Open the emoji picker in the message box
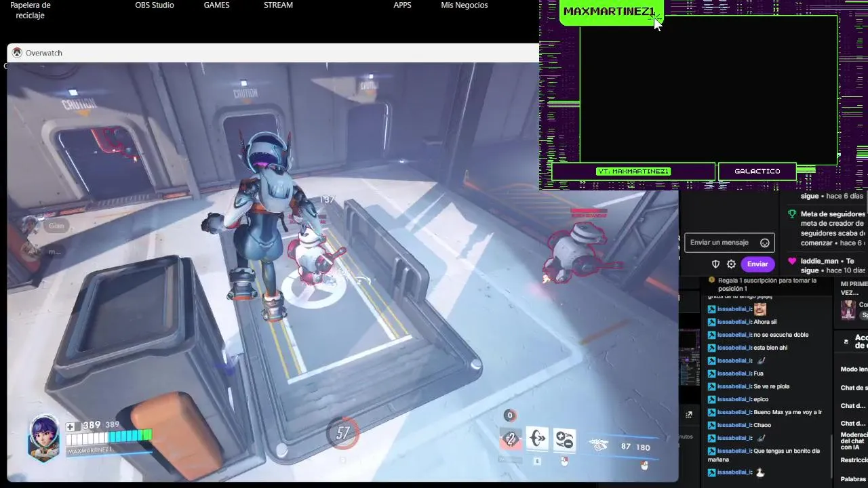The height and width of the screenshot is (488, 868). 765,243
